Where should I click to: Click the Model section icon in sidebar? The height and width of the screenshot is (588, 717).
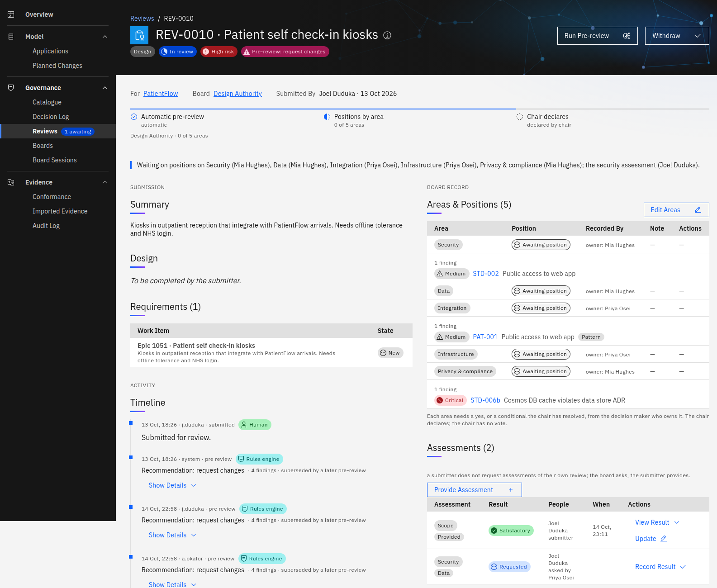coord(11,37)
